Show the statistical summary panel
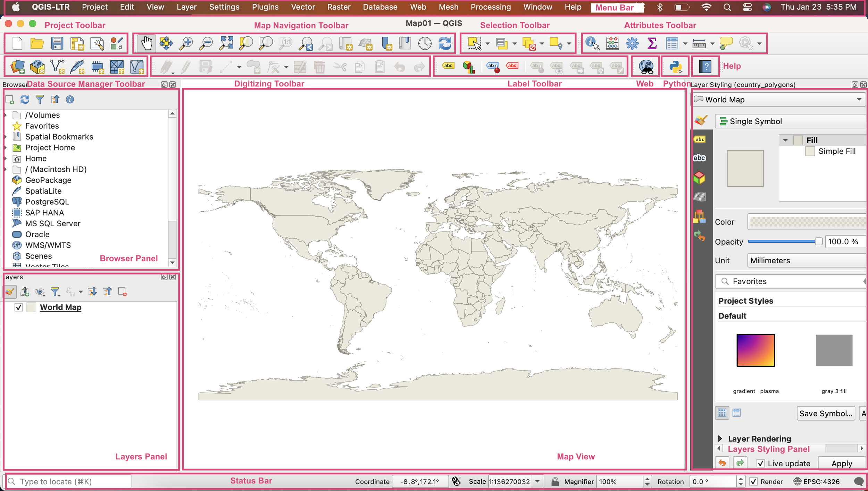This screenshot has height=491, width=868. [x=652, y=43]
